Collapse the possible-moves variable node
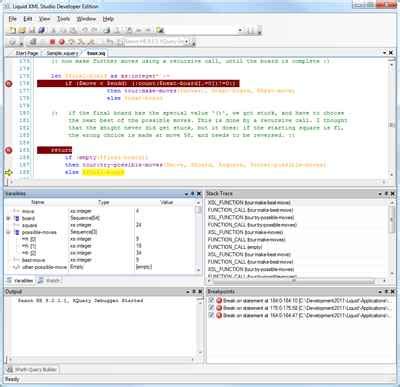The height and width of the screenshot is (387, 400). pyautogui.click(x=8, y=232)
